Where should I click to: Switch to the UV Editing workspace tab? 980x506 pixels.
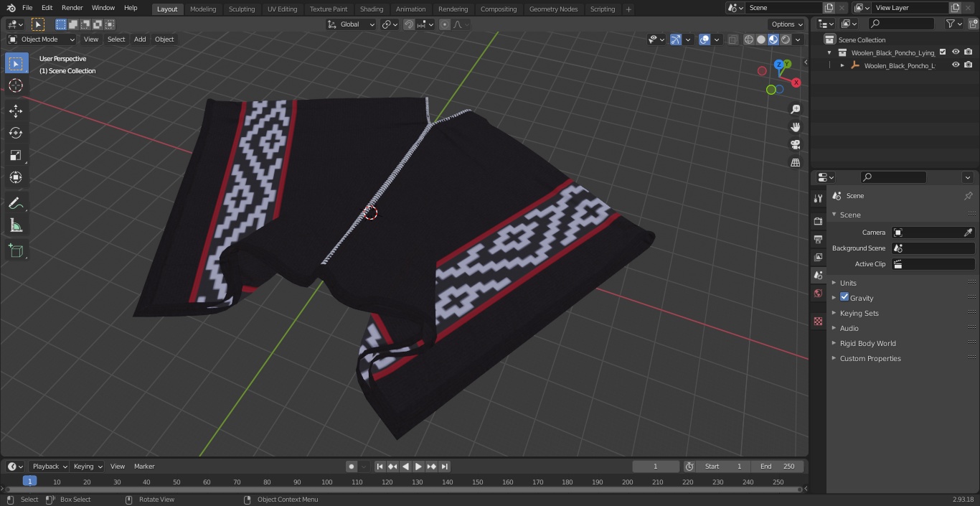(282, 9)
